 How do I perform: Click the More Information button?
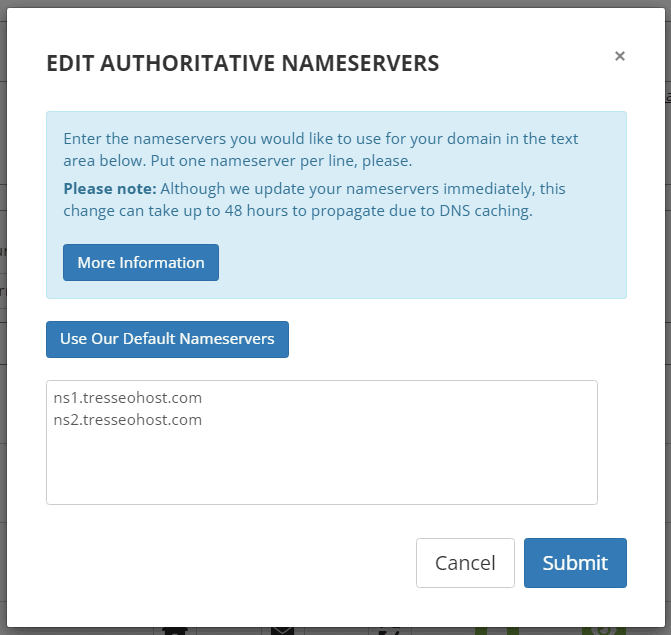141,263
